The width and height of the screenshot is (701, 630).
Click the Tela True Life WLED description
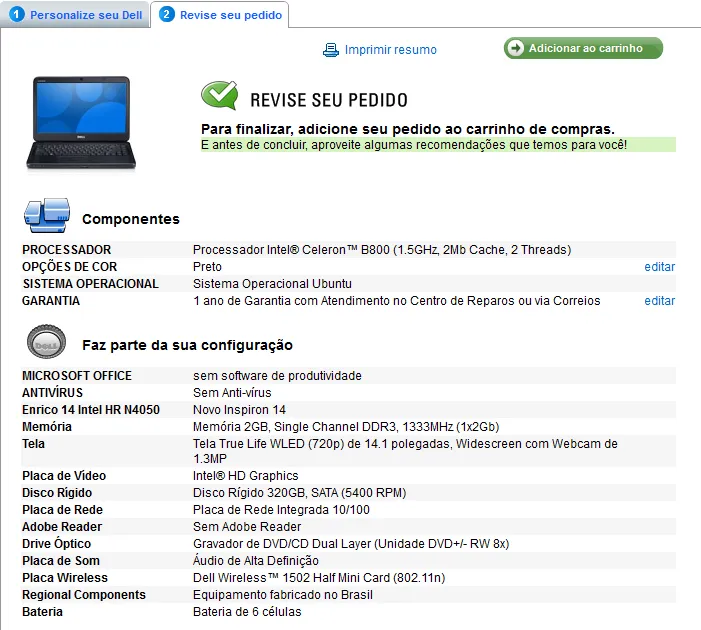tap(405, 451)
